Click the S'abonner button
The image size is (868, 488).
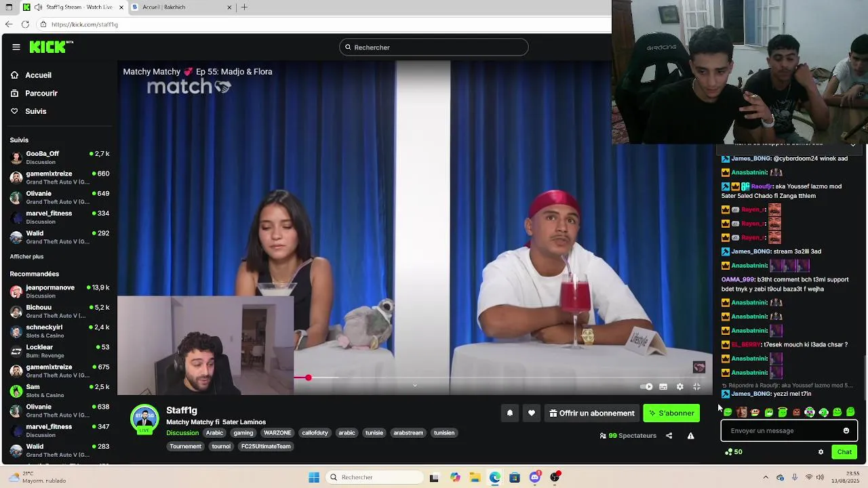671,413
